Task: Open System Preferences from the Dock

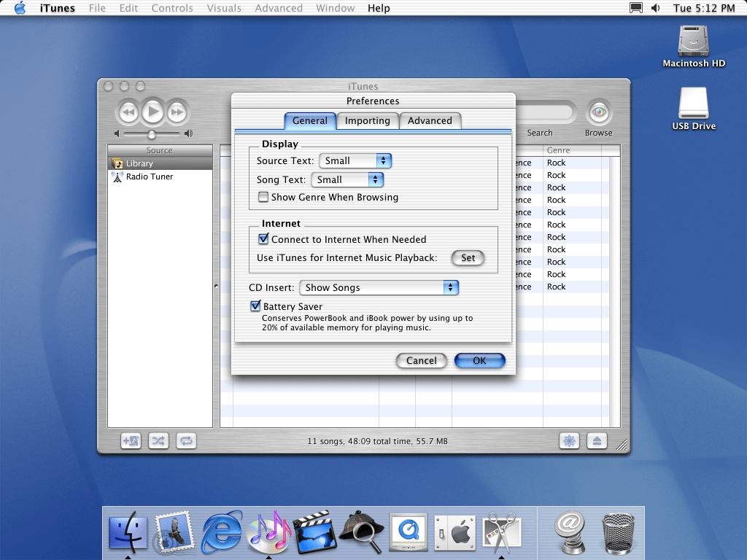Action: coord(455,533)
